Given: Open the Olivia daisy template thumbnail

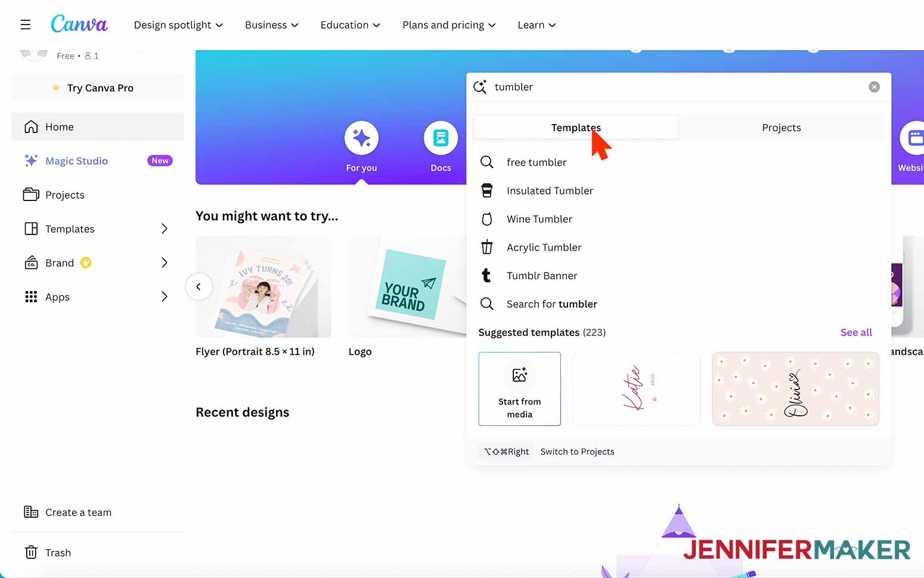Looking at the screenshot, I should tap(795, 389).
